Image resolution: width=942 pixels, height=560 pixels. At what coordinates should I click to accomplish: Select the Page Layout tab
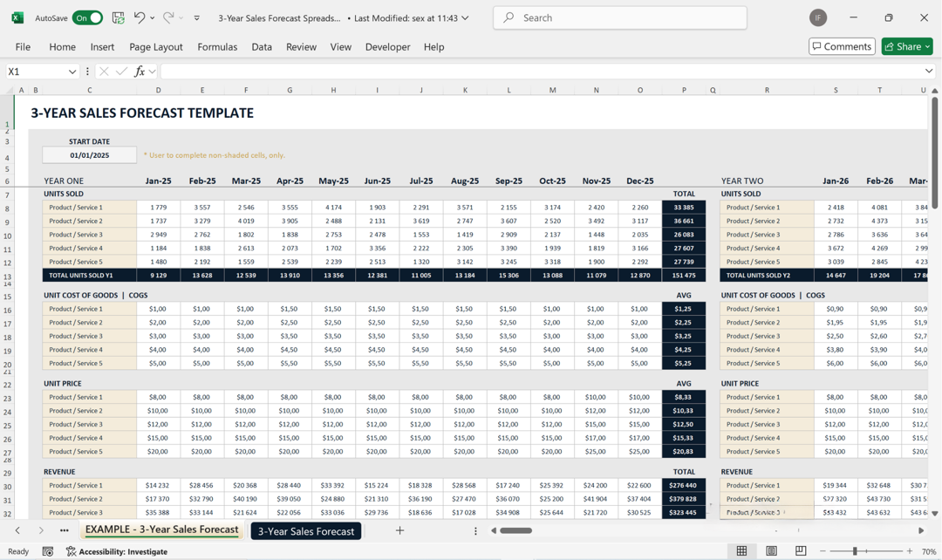tap(155, 47)
